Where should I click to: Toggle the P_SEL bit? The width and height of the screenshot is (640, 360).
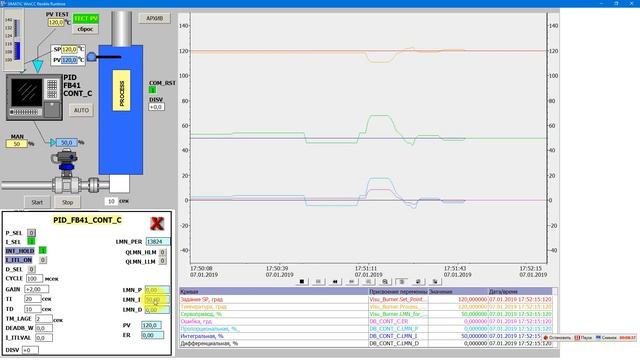31,233
